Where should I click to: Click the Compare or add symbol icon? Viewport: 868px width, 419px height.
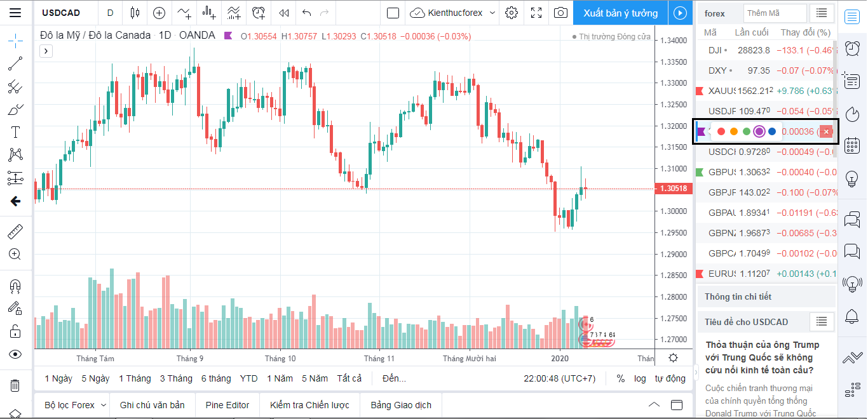coord(159,13)
